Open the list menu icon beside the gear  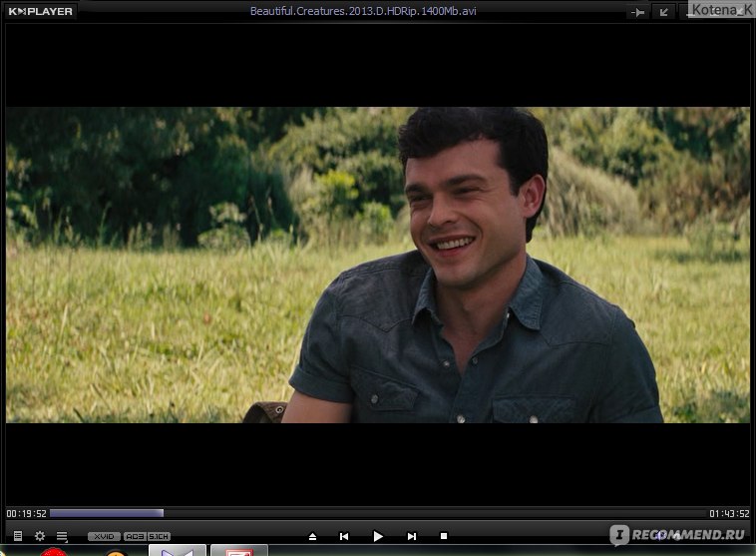coord(62,536)
